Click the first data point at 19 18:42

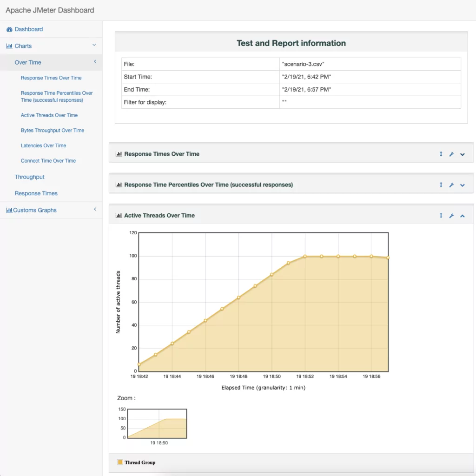pyautogui.click(x=139, y=364)
